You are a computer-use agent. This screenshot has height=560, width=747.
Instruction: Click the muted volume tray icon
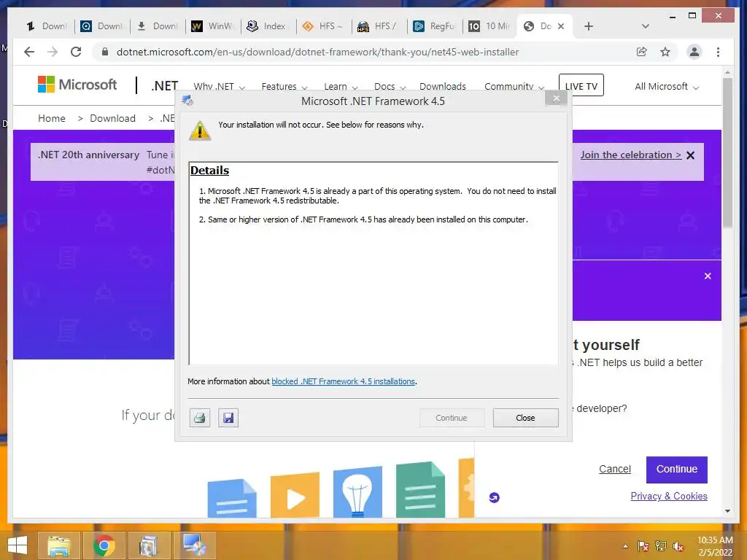tap(678, 546)
